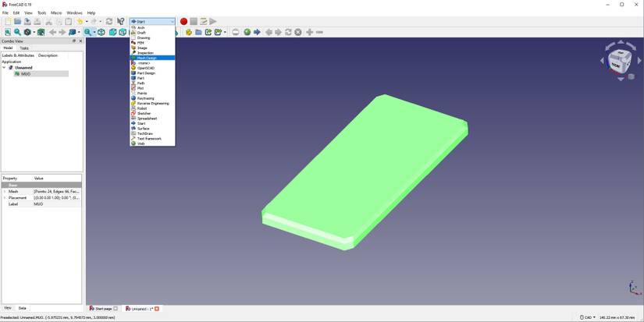This screenshot has width=644, height=322.
Task: Collapse the Unnamed document tree node
Action: (4, 67)
